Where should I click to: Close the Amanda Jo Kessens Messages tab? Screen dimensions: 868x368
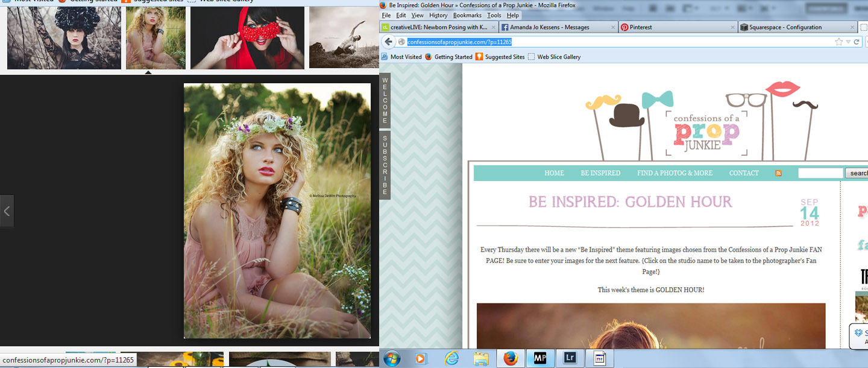(x=612, y=27)
